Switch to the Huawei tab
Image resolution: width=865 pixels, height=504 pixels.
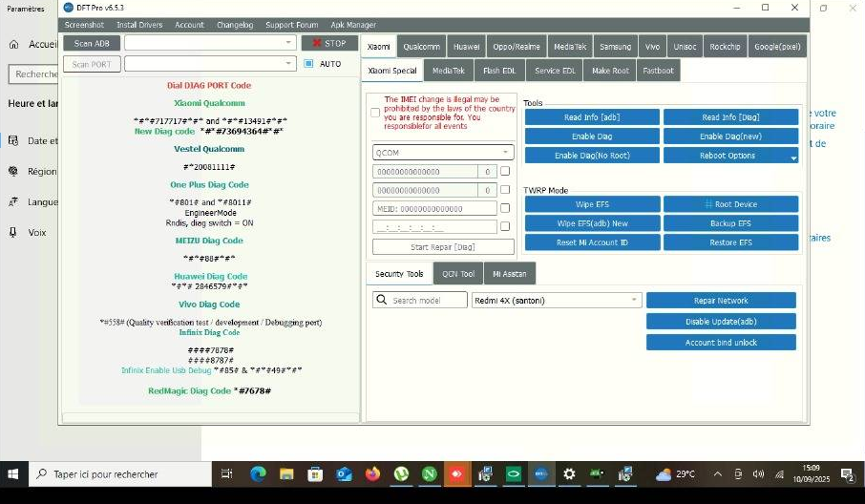[x=466, y=47]
